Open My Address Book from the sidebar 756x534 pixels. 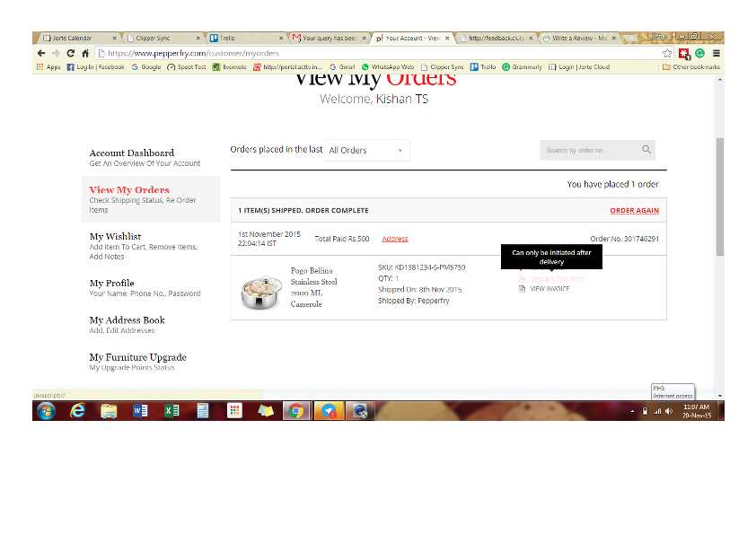point(127,325)
